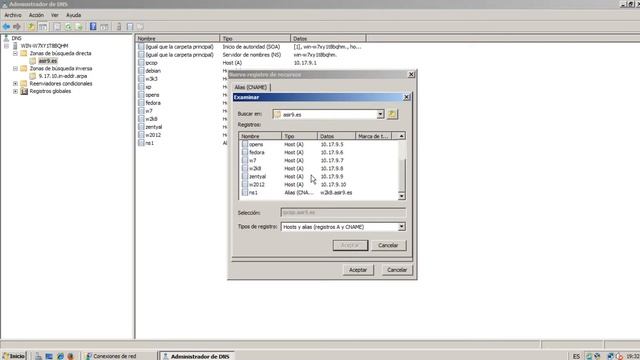Screen dimensions: 640x360
Task: Select the Alias (CNAME) tab
Action: tap(251, 87)
